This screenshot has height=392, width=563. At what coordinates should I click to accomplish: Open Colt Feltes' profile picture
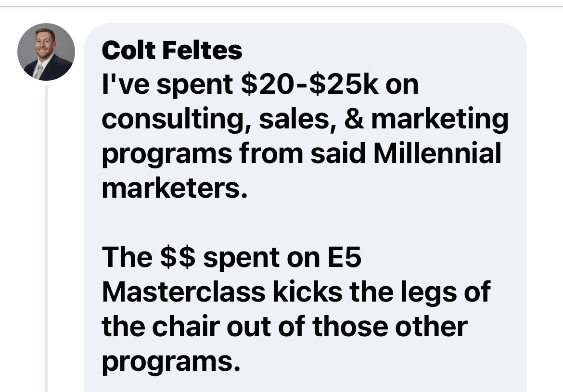[46, 51]
